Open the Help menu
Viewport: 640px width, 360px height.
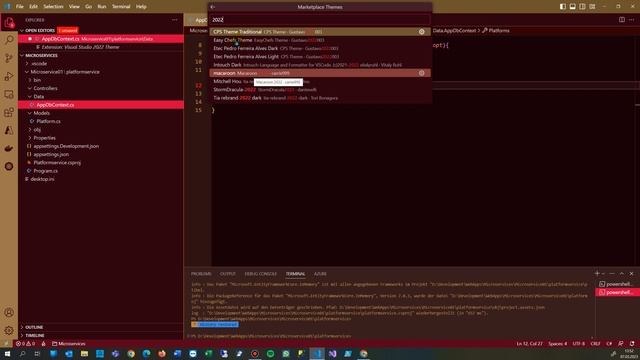[x=141, y=7]
